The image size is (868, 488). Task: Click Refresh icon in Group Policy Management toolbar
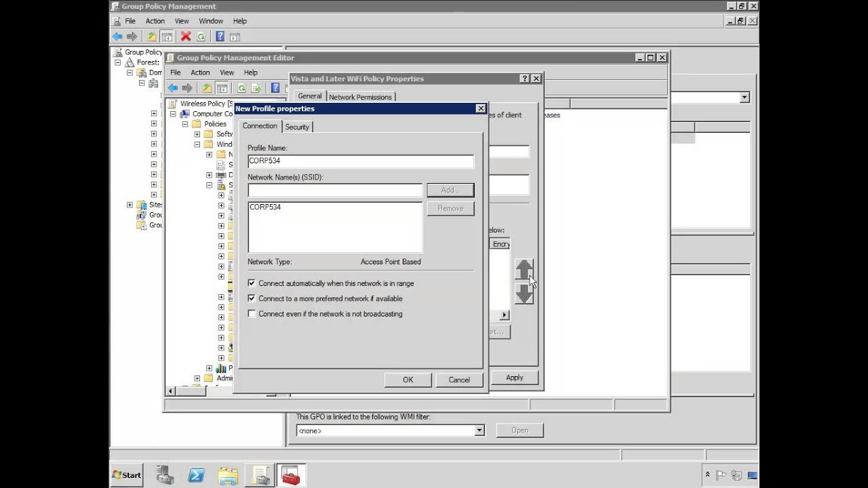(201, 37)
